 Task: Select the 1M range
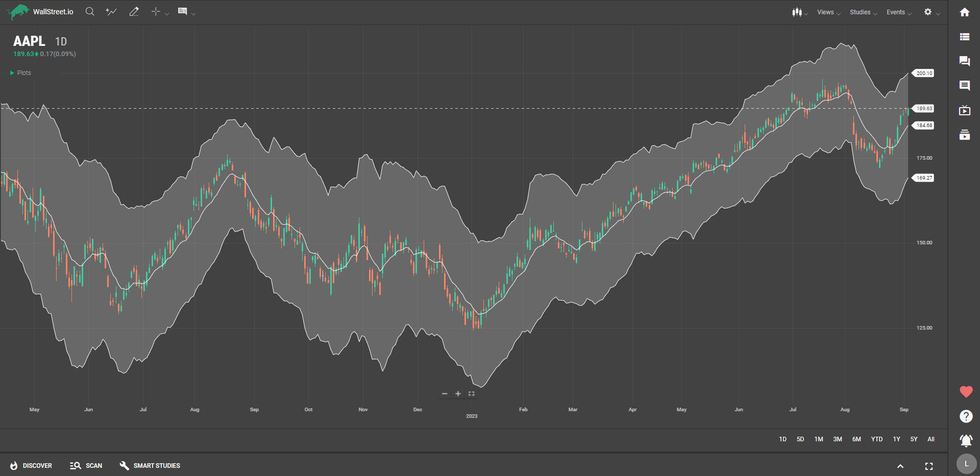(819, 439)
